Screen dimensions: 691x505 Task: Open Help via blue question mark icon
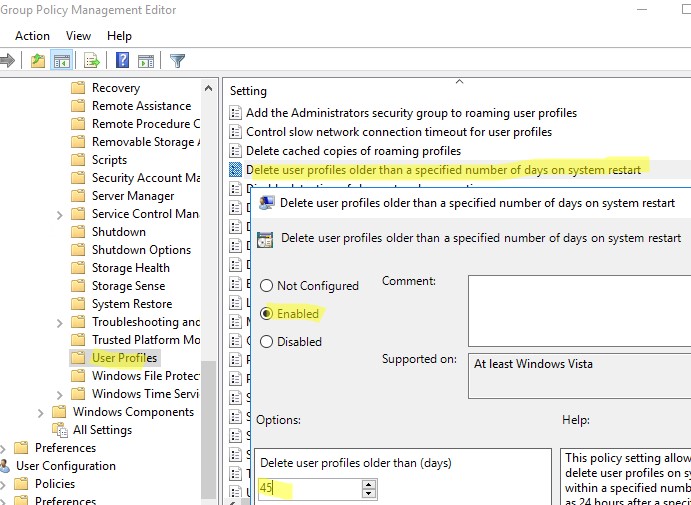(122, 60)
